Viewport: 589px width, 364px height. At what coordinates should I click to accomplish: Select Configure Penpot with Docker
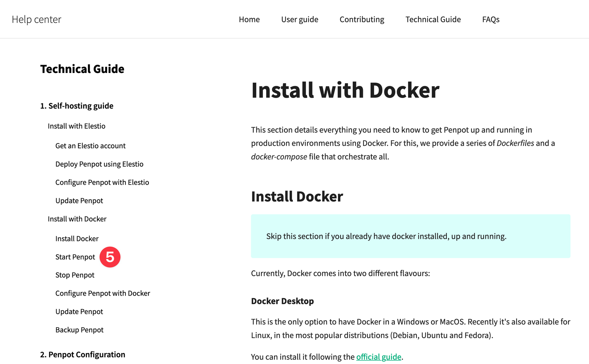click(102, 293)
